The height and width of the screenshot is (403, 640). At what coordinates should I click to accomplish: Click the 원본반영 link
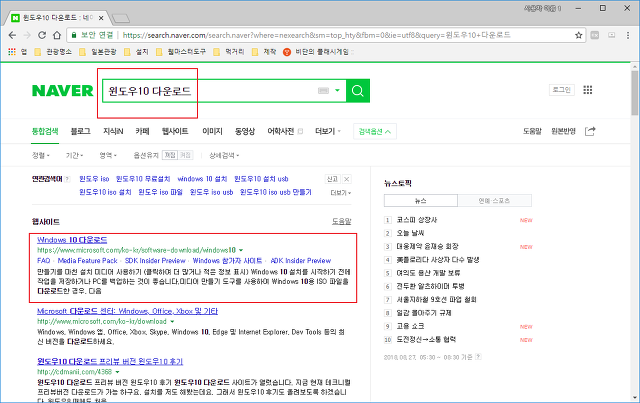click(563, 131)
